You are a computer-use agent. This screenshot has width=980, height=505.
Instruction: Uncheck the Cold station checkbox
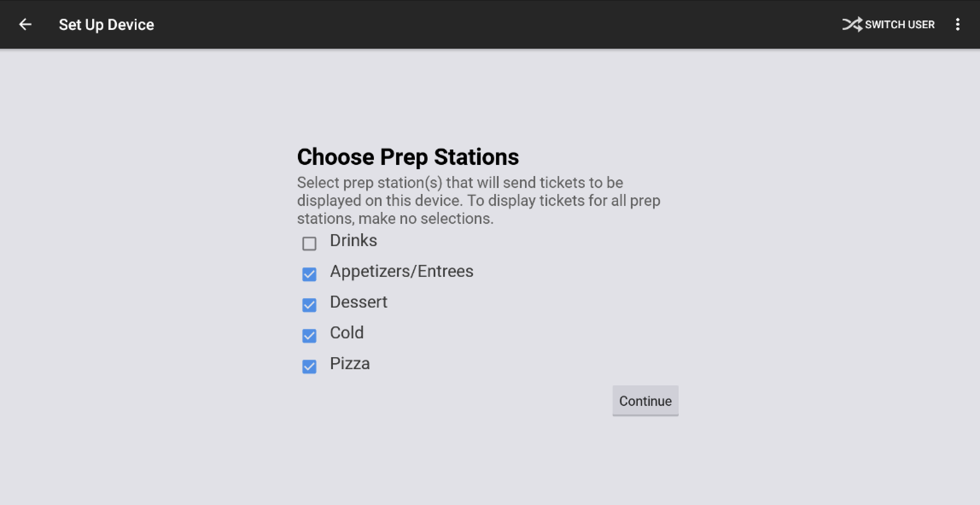click(x=309, y=336)
